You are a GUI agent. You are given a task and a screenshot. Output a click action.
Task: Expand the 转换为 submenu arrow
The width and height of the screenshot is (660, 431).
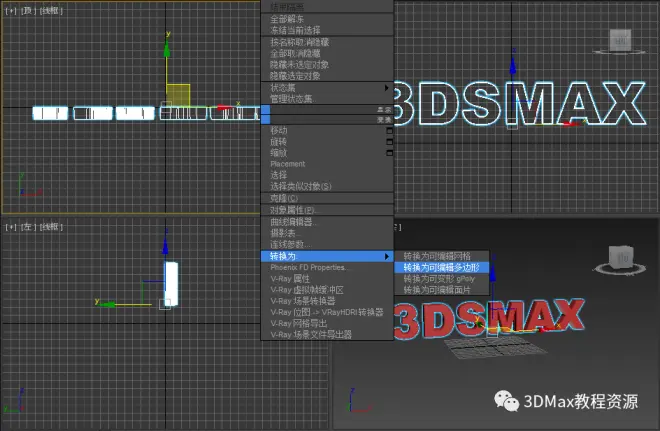click(386, 256)
